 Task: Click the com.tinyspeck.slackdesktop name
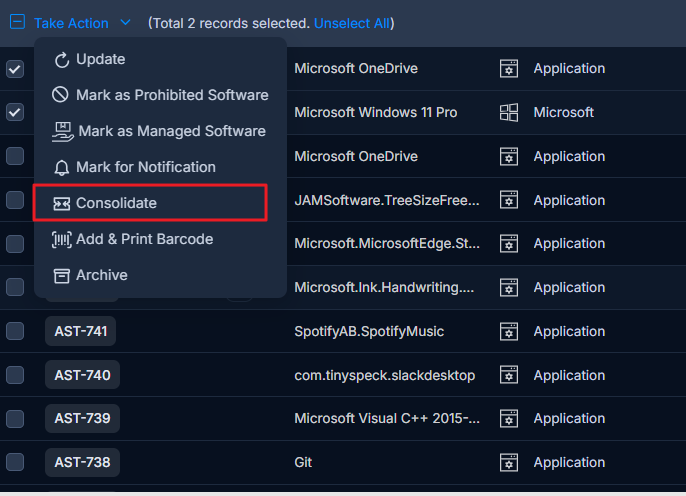(385, 375)
